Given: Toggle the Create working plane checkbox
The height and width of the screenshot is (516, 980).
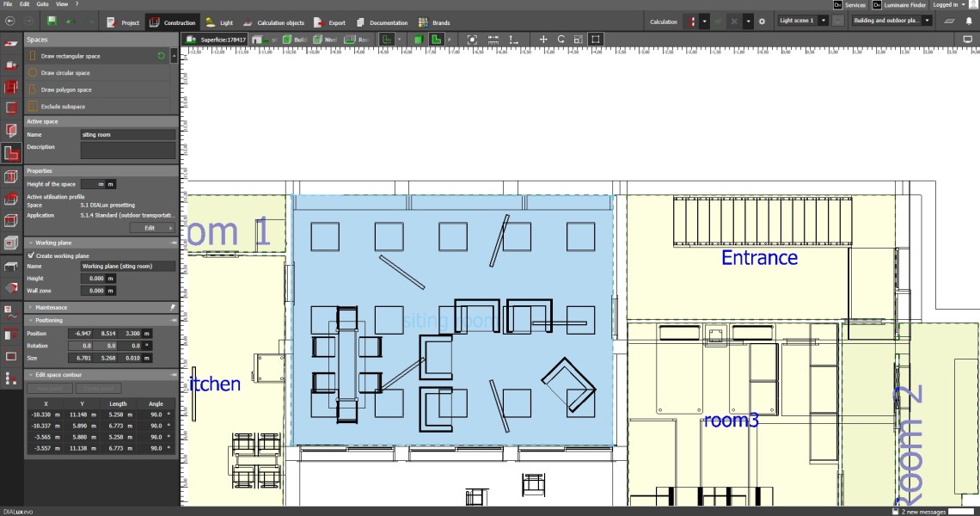Looking at the screenshot, I should (x=32, y=255).
